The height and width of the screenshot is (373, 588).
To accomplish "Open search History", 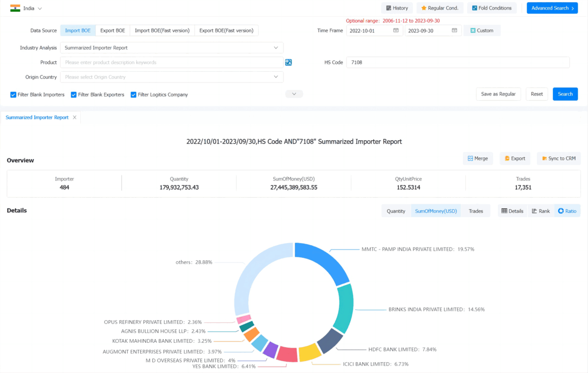I will tap(397, 8).
